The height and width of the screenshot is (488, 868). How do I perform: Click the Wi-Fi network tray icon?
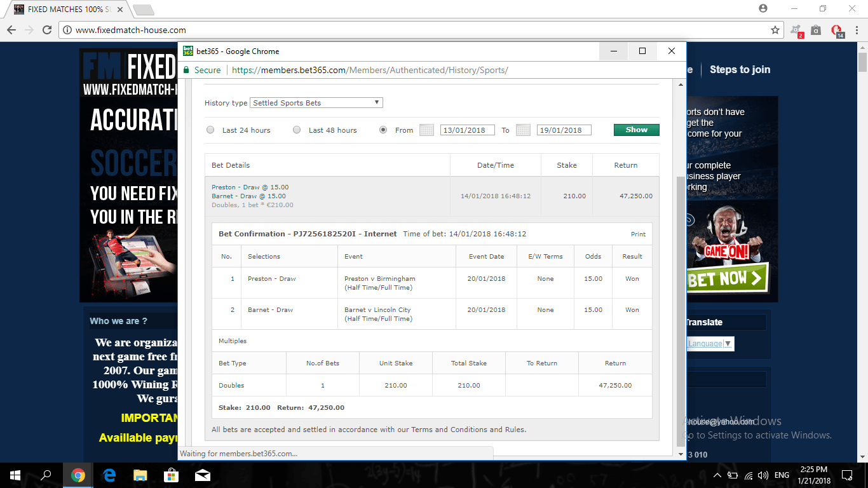point(748,475)
